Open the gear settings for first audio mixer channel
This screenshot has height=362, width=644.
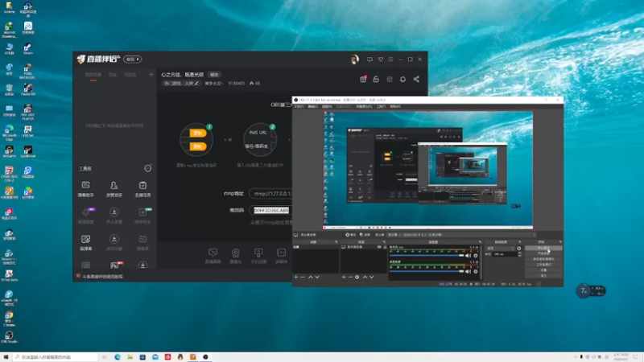coord(476,256)
